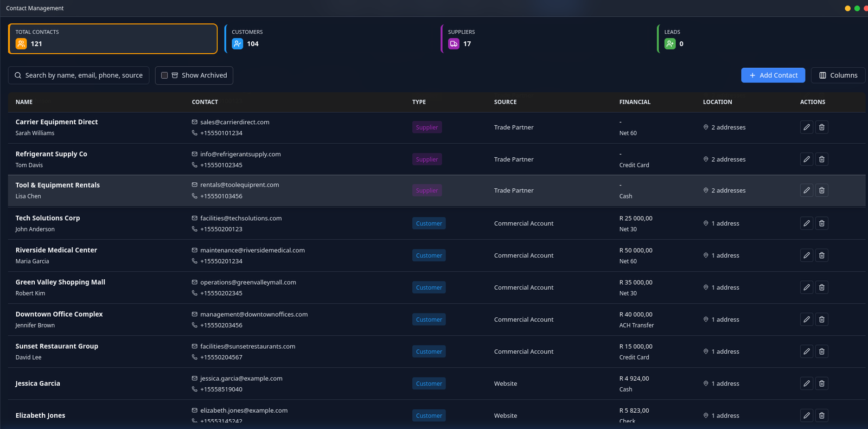Delete the Carrier Equipment Direct contact
This screenshot has width=868, height=429.
point(822,127)
